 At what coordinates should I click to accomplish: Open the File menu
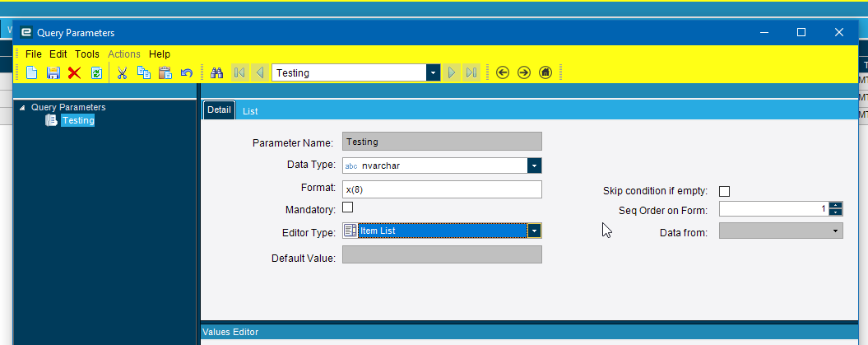pyautogui.click(x=33, y=54)
